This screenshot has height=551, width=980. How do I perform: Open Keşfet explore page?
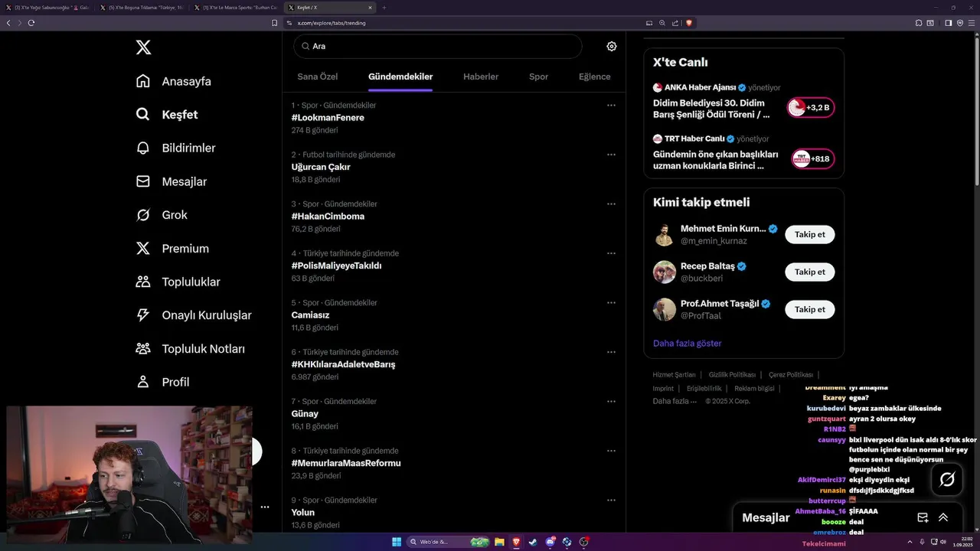tap(166, 115)
